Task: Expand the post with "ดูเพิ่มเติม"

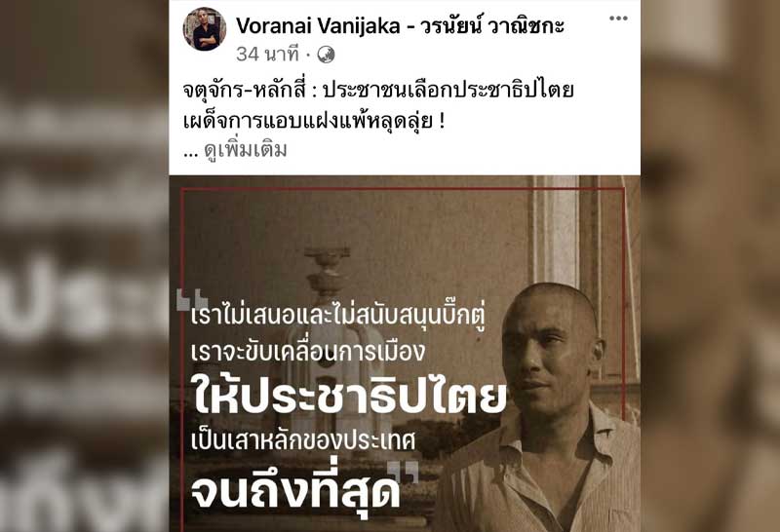Action: (x=246, y=150)
